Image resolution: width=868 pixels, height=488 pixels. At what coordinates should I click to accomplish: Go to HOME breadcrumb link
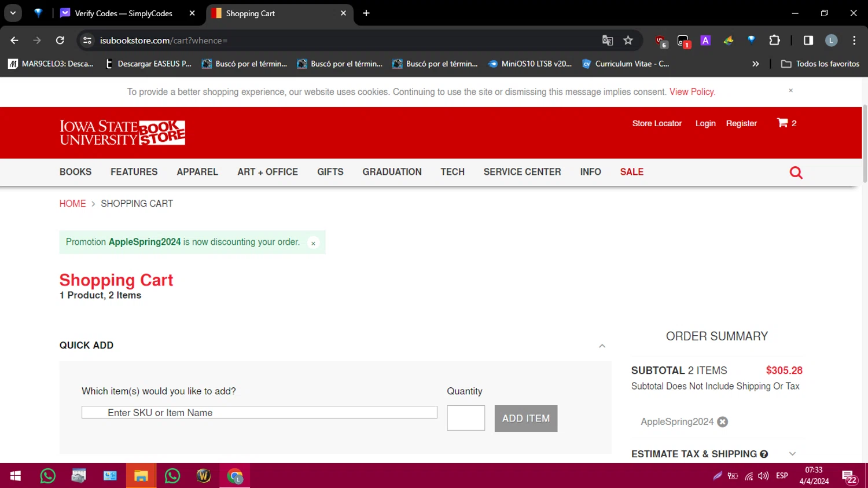72,204
